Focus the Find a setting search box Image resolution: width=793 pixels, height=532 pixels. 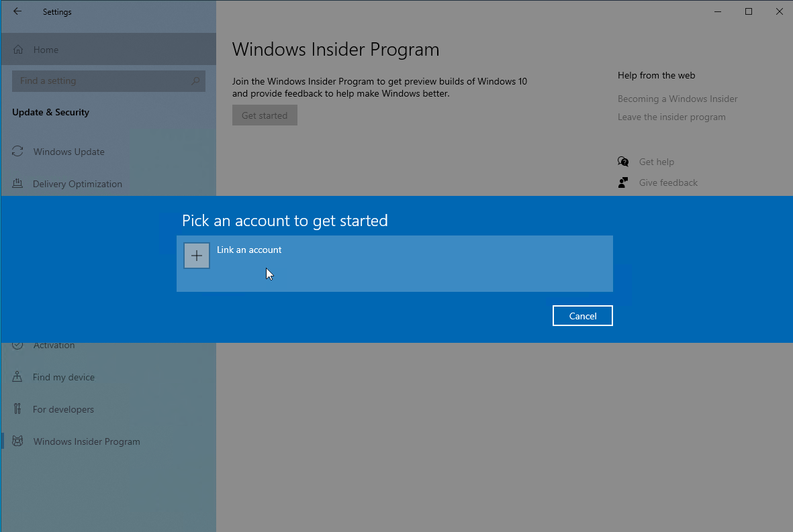coord(109,81)
